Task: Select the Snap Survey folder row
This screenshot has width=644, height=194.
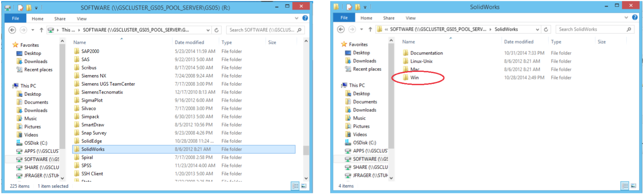Action: point(184,133)
